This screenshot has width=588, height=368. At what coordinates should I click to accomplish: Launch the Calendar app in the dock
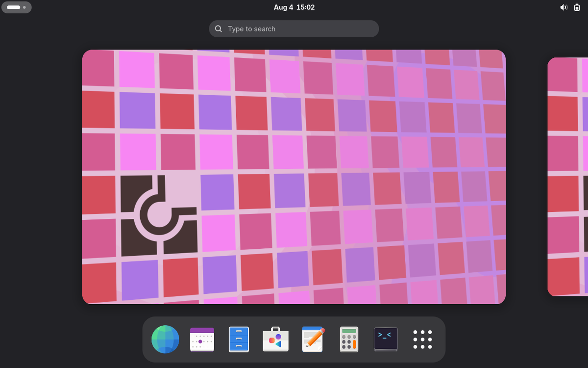pyautogui.click(x=202, y=339)
